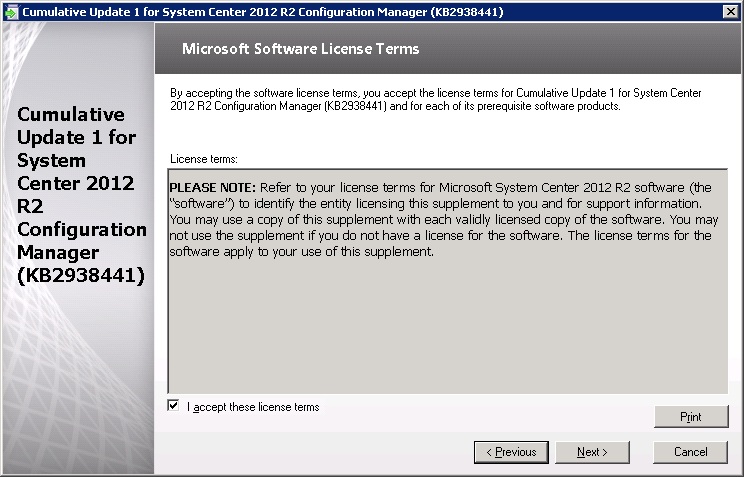Click the window title bar text

[262, 11]
